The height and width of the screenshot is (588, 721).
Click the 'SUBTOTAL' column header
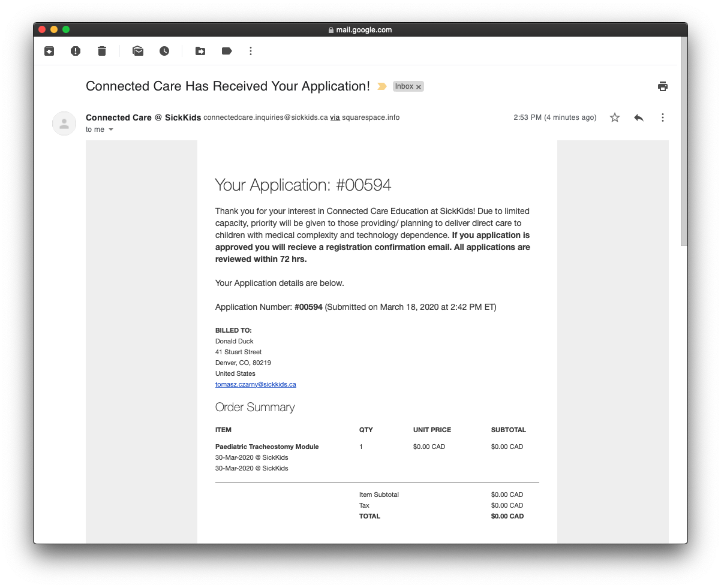tap(509, 430)
